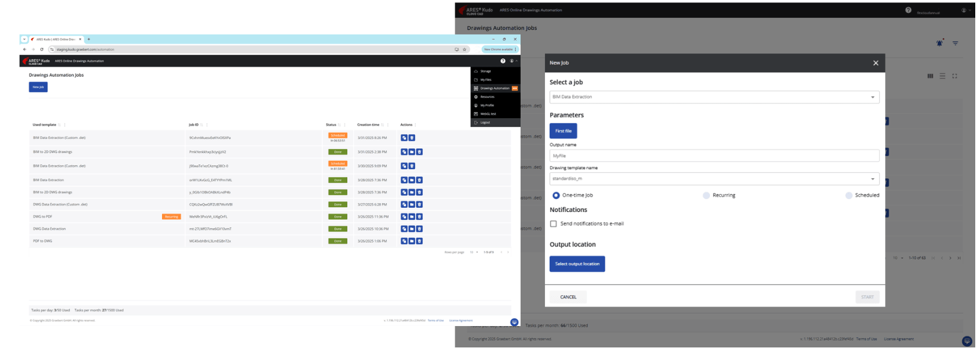This screenshot has width=980, height=351.
Task: Open the chat support bubble in left window
Action: coord(514,322)
